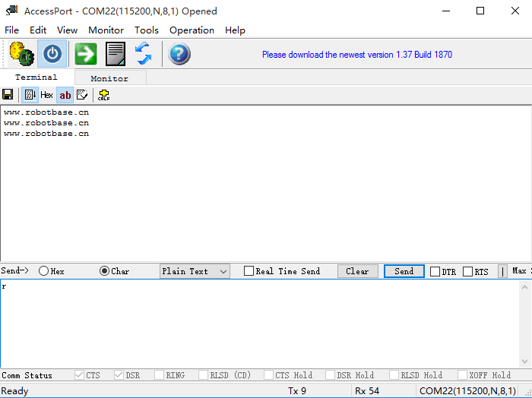Toggle the blue power port open/close button
532x398 pixels.
[x=52, y=54]
